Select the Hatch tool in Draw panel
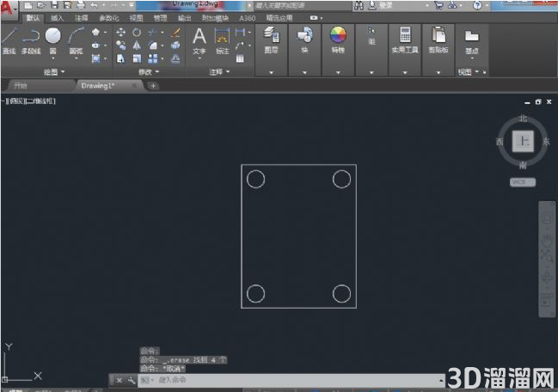558x392 pixels. coord(95,58)
